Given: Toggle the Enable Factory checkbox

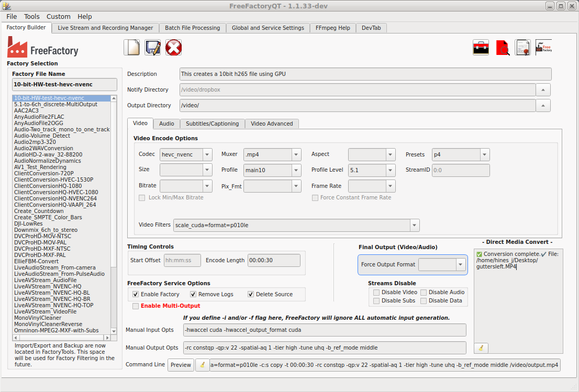Looking at the screenshot, I should point(136,294).
